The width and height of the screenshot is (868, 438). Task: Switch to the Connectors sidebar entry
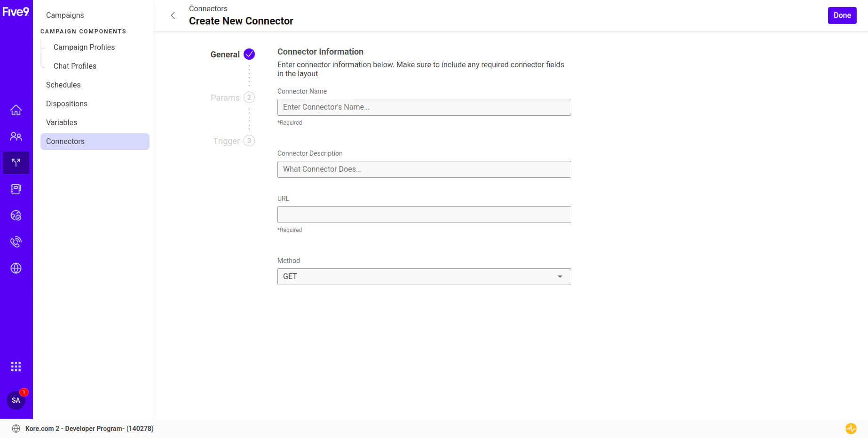coord(65,141)
